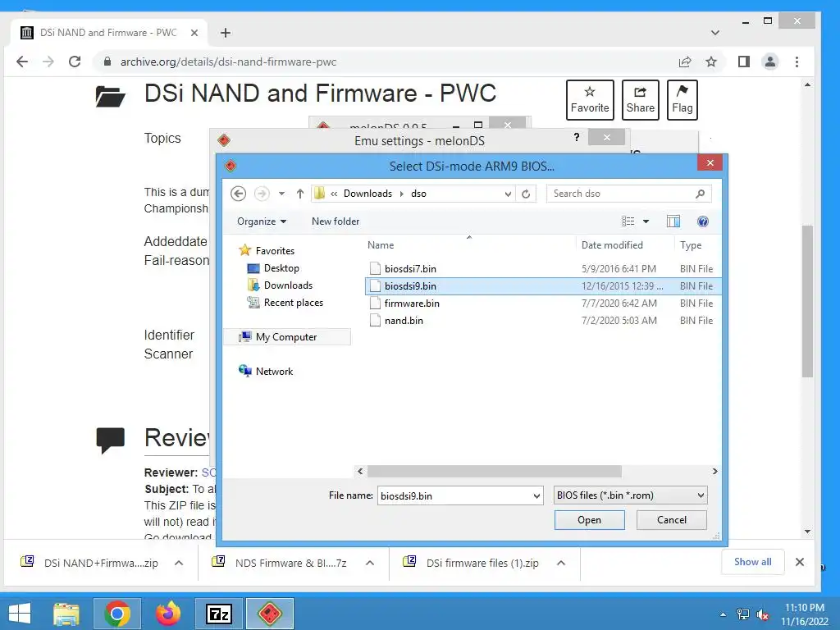Open a new Chrome tab

tap(226, 33)
